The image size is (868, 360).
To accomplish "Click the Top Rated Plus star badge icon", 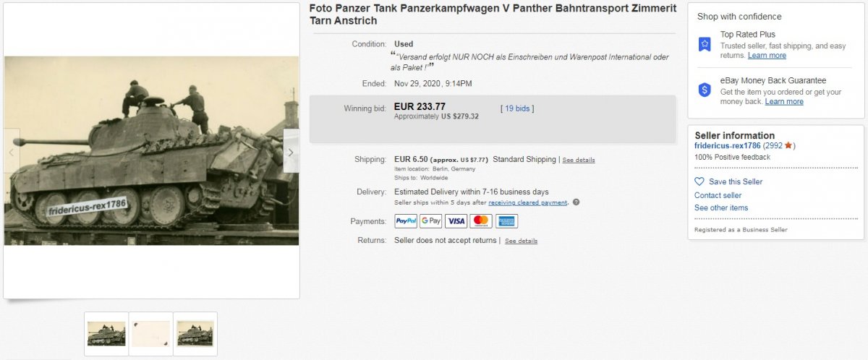I will (x=705, y=45).
